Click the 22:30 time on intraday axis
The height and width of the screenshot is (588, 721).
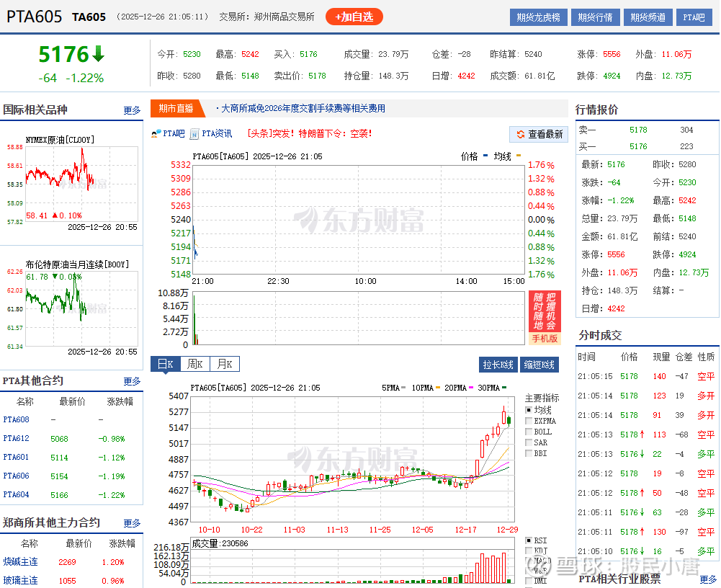point(278,281)
